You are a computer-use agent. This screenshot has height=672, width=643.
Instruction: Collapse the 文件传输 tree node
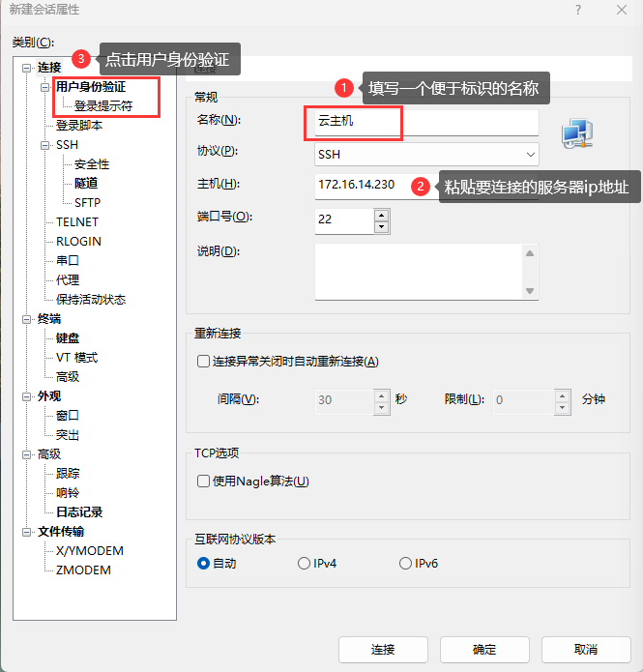26,532
